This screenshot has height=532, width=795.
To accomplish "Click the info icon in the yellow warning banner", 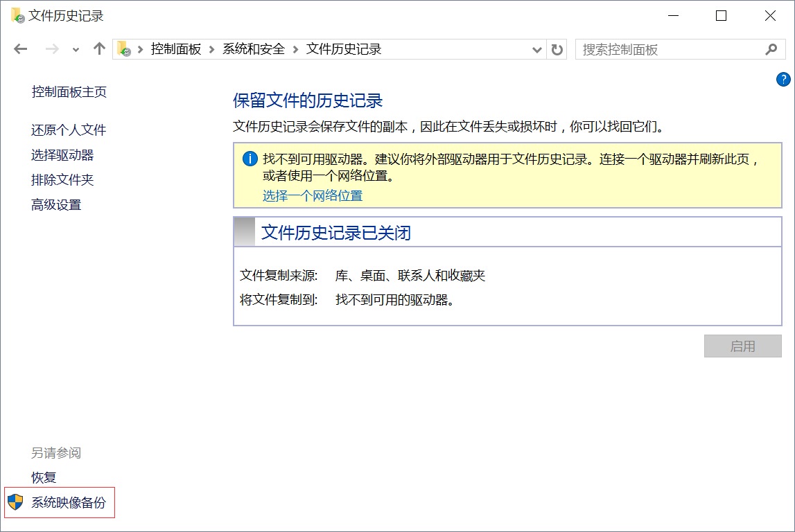I will [x=250, y=159].
